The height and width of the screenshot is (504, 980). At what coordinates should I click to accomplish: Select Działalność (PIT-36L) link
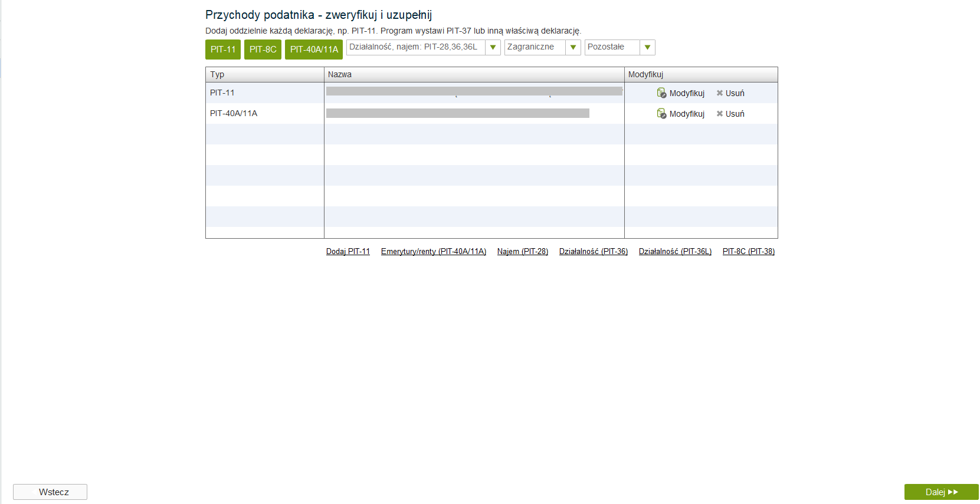[x=675, y=252]
